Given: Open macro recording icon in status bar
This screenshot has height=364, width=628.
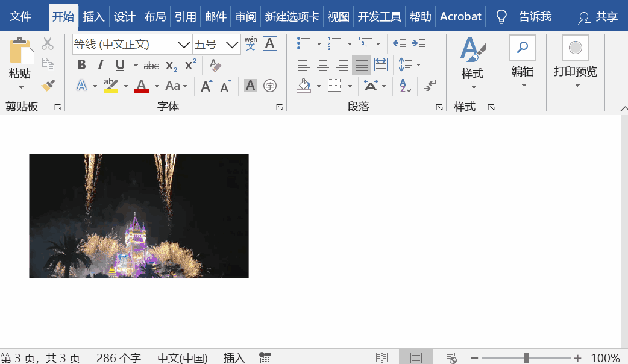Looking at the screenshot, I should pyautogui.click(x=265, y=357).
